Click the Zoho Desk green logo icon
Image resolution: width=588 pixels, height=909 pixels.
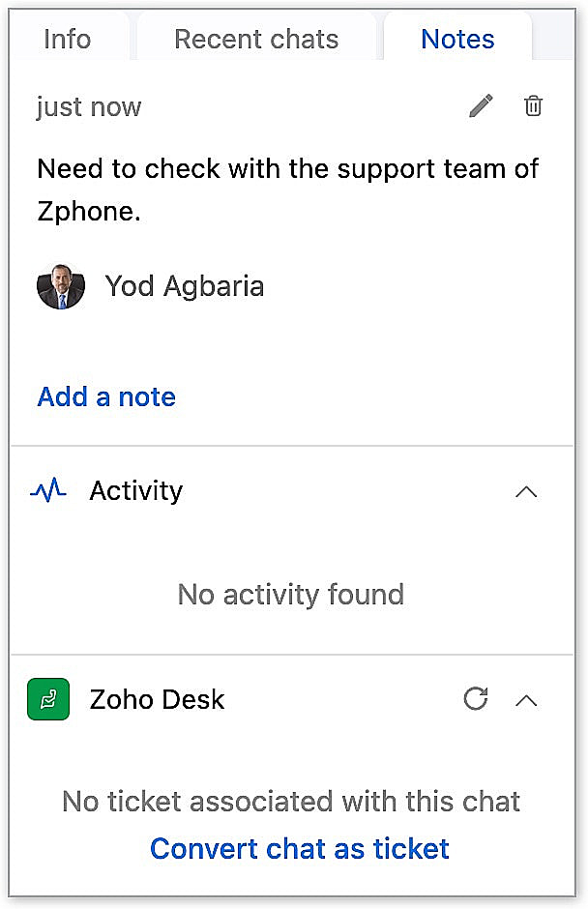[x=48, y=699]
